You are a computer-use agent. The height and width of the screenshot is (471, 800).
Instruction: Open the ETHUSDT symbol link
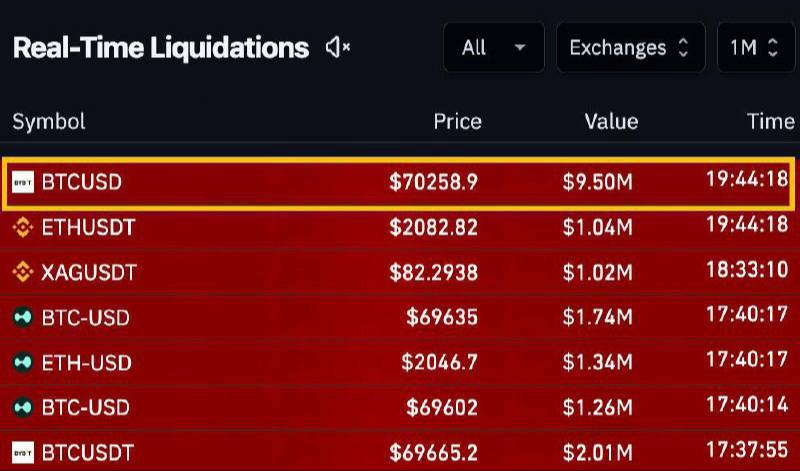(x=88, y=228)
